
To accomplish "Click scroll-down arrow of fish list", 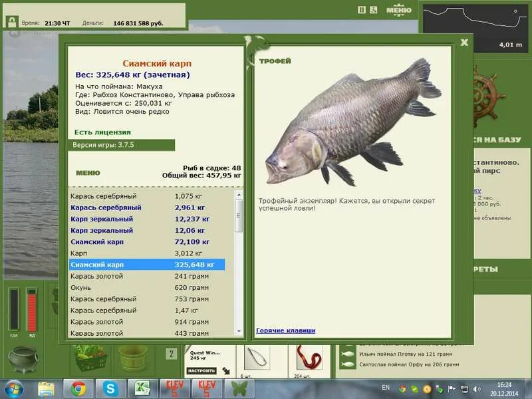I will pos(239,331).
